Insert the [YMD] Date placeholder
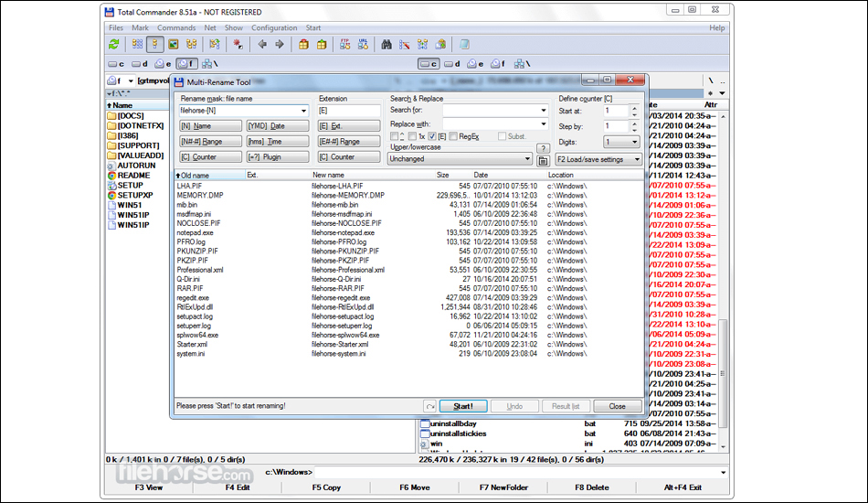 (278, 126)
